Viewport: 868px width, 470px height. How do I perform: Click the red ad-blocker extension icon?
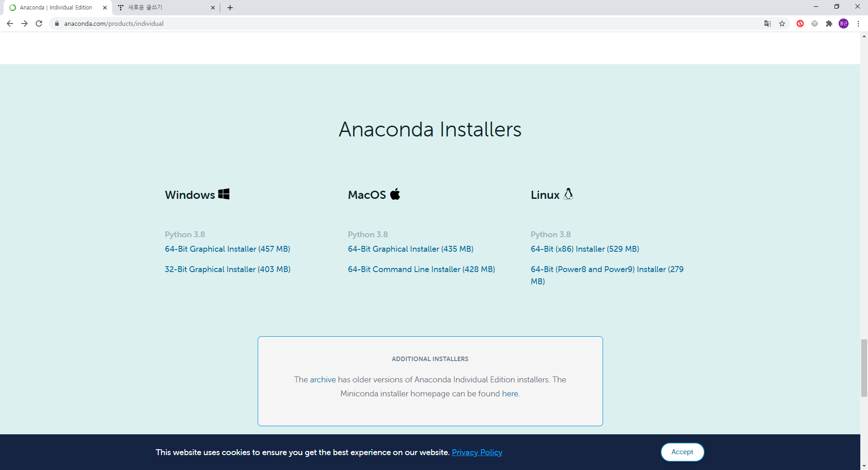(800, 23)
